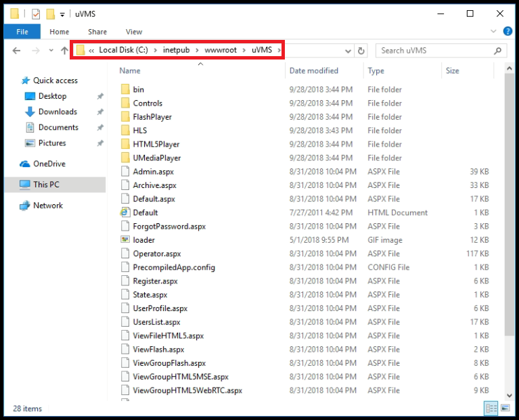519x420 pixels.
Task: Open the Customize Quick Access Toolbar dropdown
Action: tap(62, 14)
